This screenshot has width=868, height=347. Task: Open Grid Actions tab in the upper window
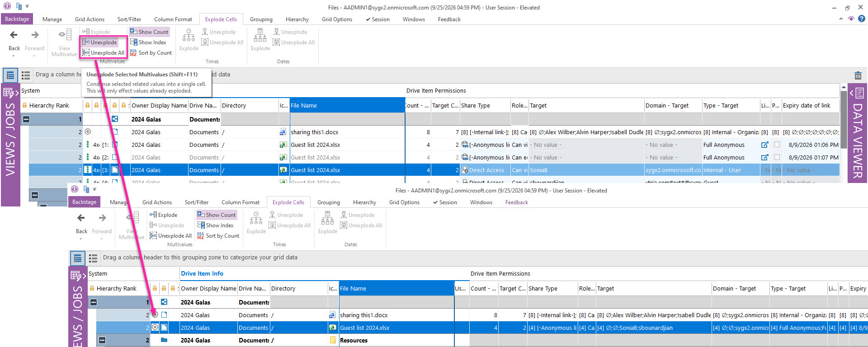pyautogui.click(x=90, y=19)
